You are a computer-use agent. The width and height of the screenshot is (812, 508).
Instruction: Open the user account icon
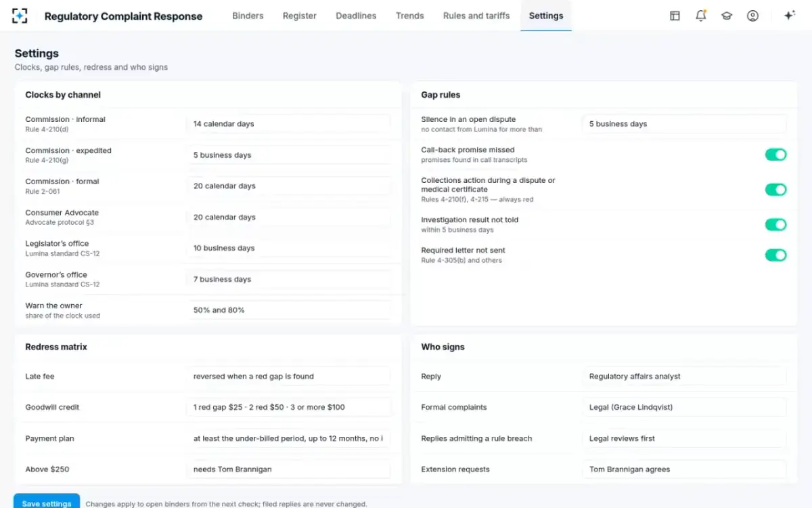coord(752,16)
